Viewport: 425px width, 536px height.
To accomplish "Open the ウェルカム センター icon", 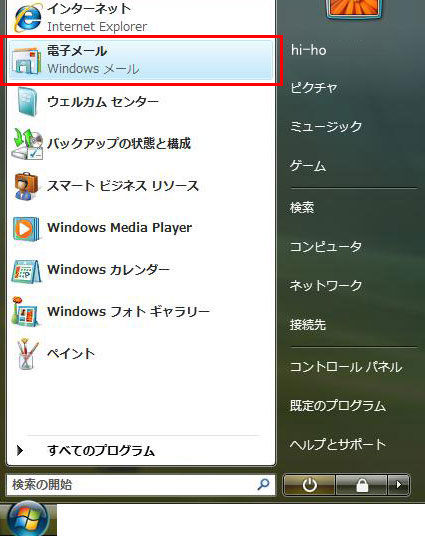I will point(27,102).
